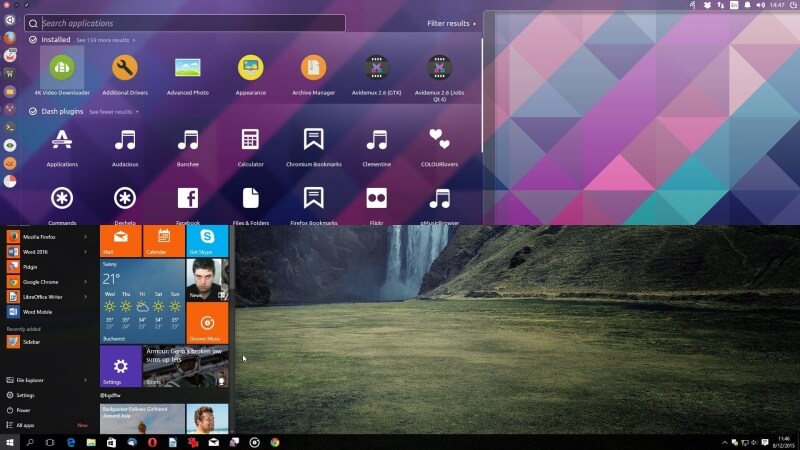Select the Chromium Bookmarks plugin
Image resolution: width=800 pixels, height=450 pixels.
click(x=313, y=147)
